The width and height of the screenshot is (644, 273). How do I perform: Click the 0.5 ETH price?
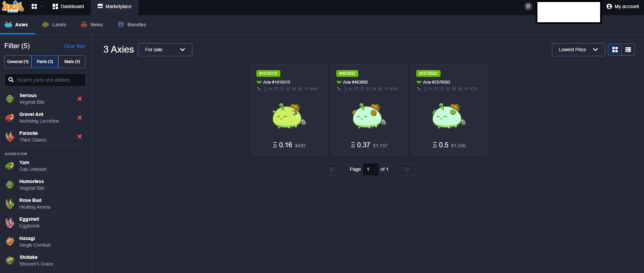tap(441, 145)
